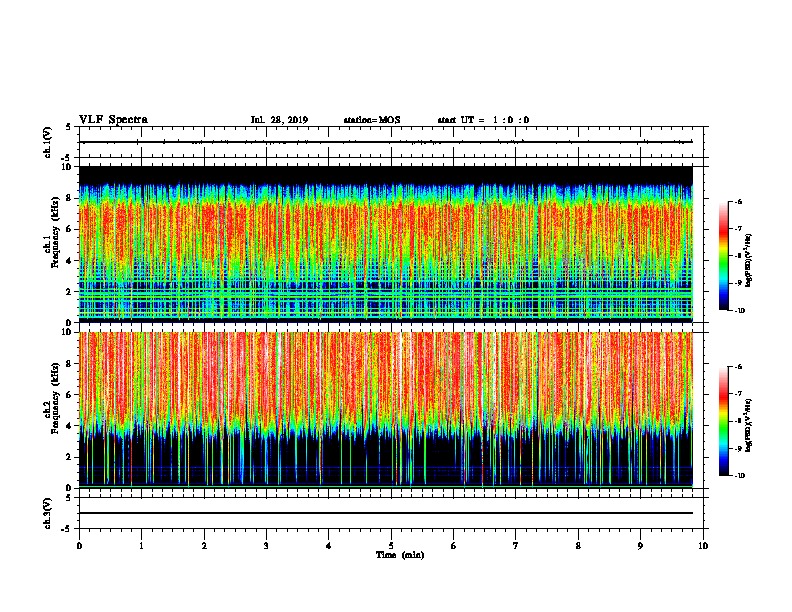Screen dimensions: 792x612
Task: Click the time axis tick label "10"
Action: [703, 546]
